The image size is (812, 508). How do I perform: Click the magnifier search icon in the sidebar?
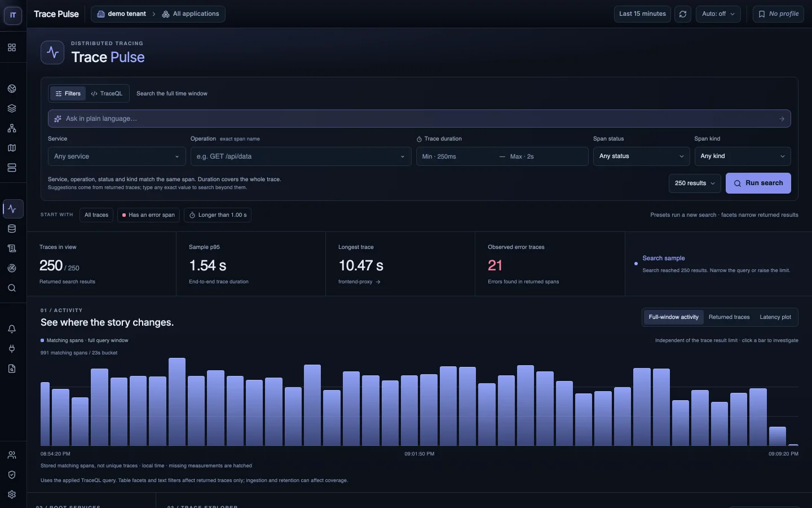pos(12,288)
